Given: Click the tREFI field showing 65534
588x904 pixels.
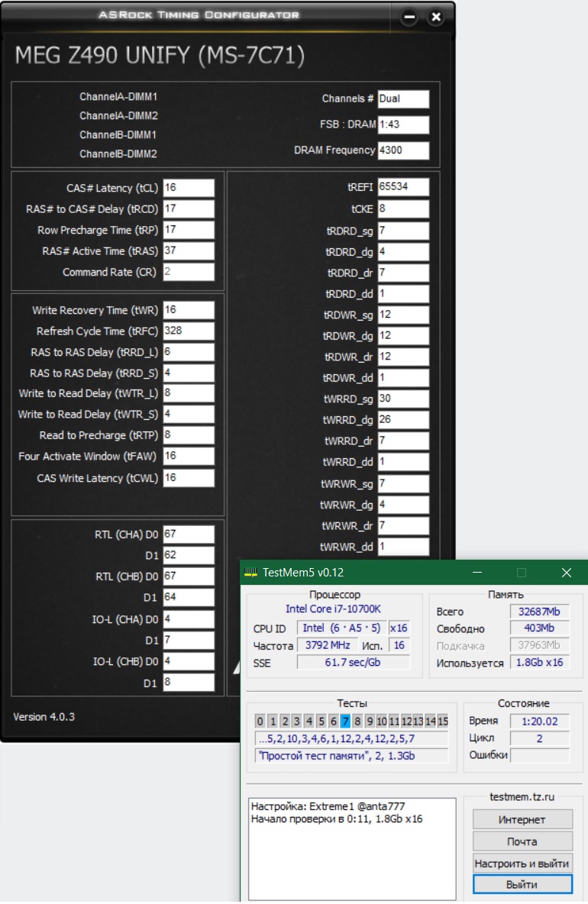Looking at the screenshot, I should pyautogui.click(x=403, y=187).
